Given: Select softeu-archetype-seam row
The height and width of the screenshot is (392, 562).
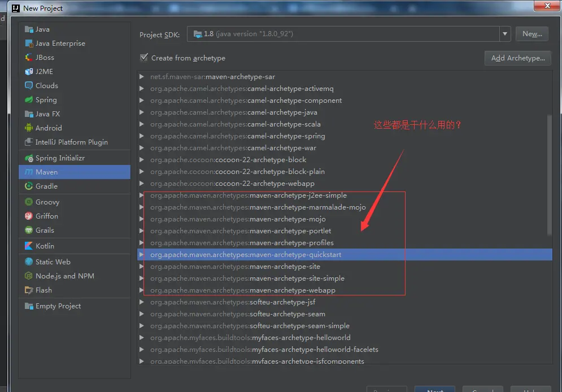Looking at the screenshot, I should coord(345,314).
